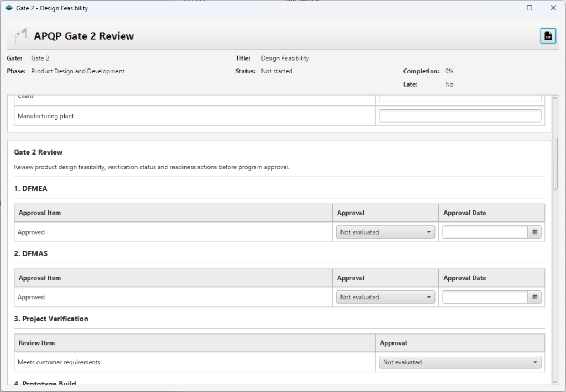This screenshot has height=392, width=566.
Task: Click the APQP gate logo beside the heading
Action: pos(20,36)
